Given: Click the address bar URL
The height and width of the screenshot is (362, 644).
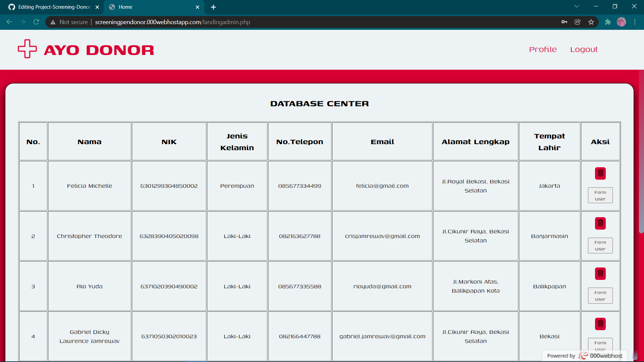Looking at the screenshot, I should click(172, 22).
